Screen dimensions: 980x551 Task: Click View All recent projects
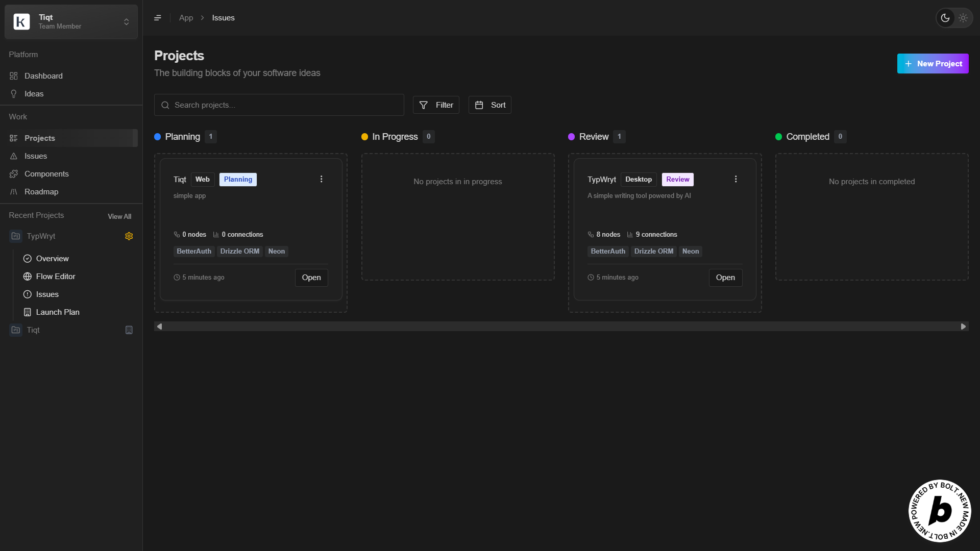pyautogui.click(x=119, y=216)
